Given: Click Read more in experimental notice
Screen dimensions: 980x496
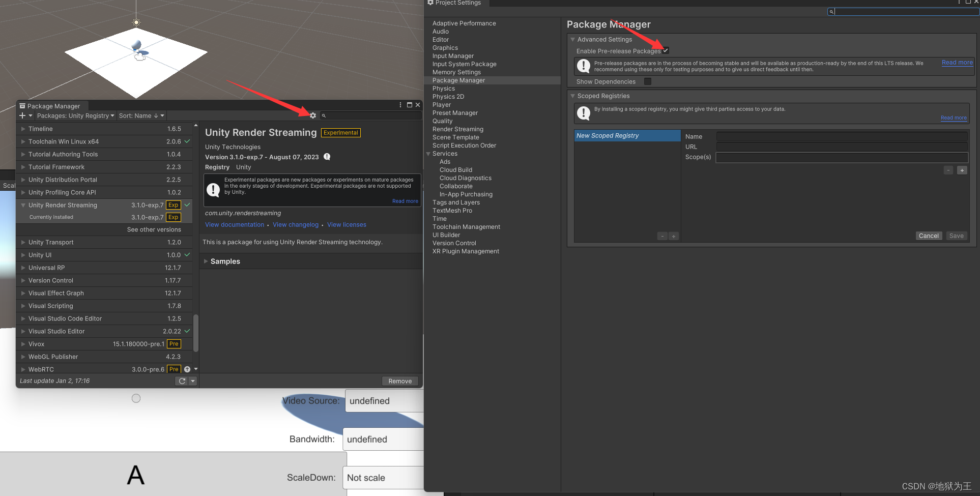Looking at the screenshot, I should [x=405, y=201].
